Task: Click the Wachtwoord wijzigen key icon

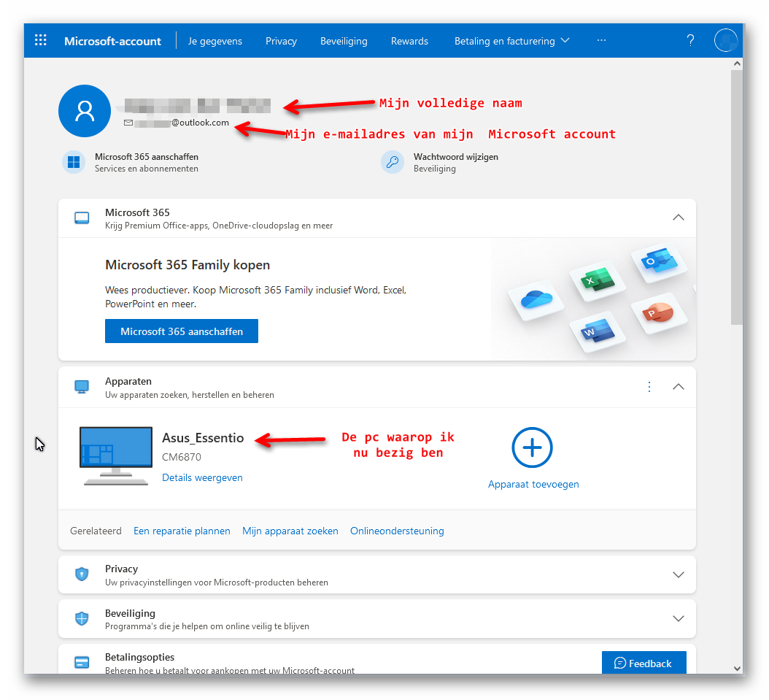Action: [393, 162]
